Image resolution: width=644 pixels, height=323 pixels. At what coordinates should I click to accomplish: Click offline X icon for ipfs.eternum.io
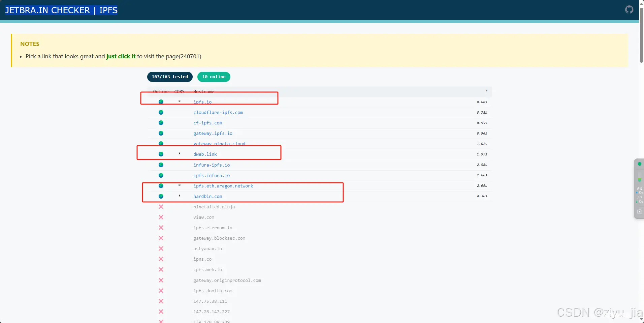[x=161, y=228]
